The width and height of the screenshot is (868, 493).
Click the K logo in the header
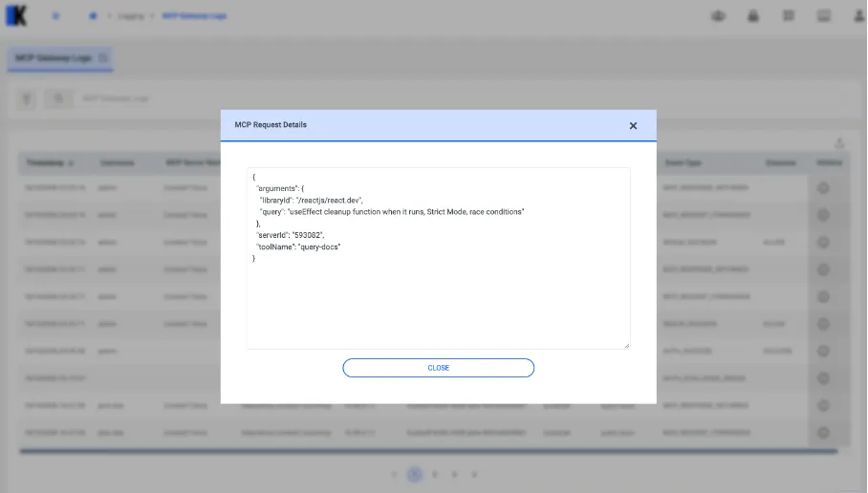coord(16,15)
